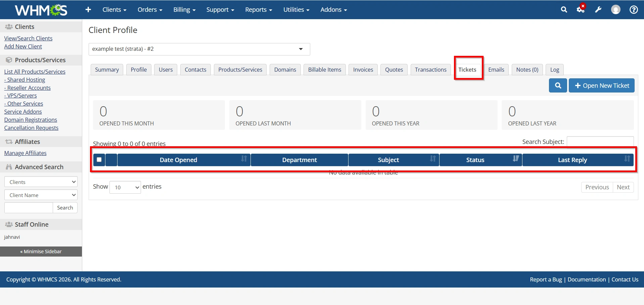Image resolution: width=644 pixels, height=305 pixels.
Task: Click Minimise Sidebar
Action: pyautogui.click(x=41, y=252)
